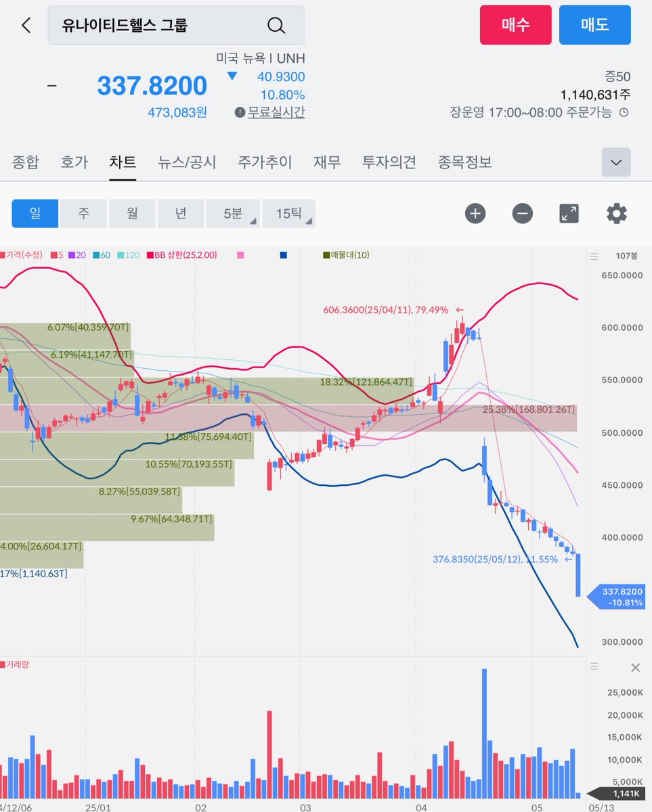Click the 20-day moving average legend

pos(77,255)
